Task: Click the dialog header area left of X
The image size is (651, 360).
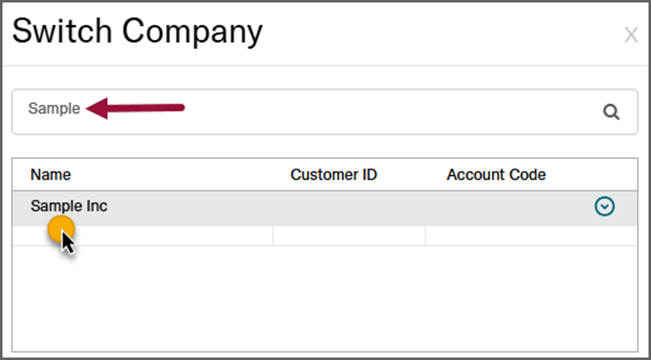Action: [x=442, y=35]
